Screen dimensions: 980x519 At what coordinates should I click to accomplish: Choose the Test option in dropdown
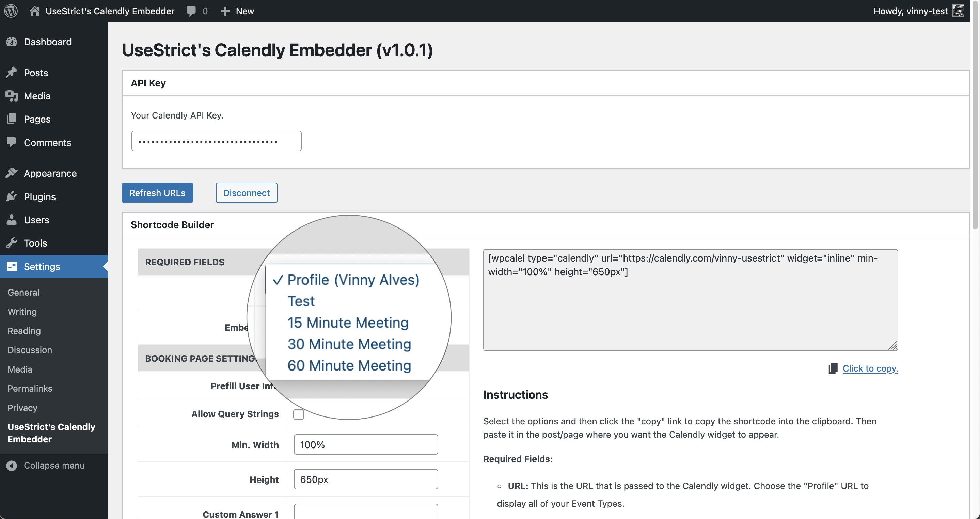click(301, 301)
